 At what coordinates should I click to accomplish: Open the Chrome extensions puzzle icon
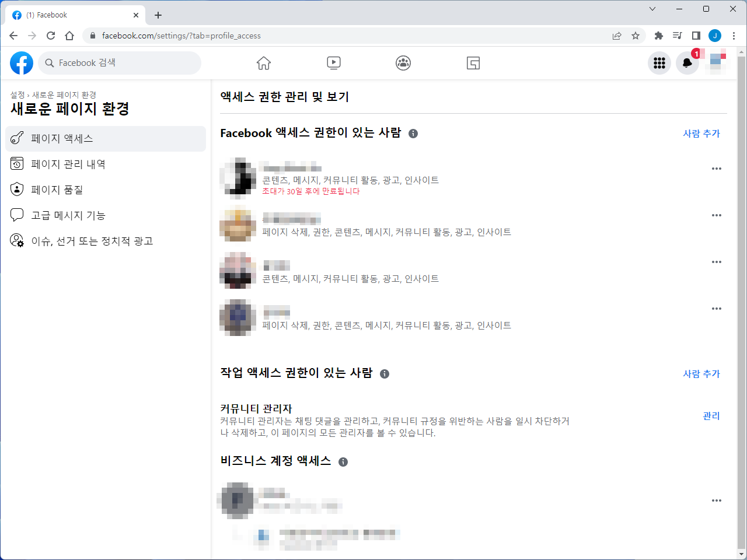[659, 36]
